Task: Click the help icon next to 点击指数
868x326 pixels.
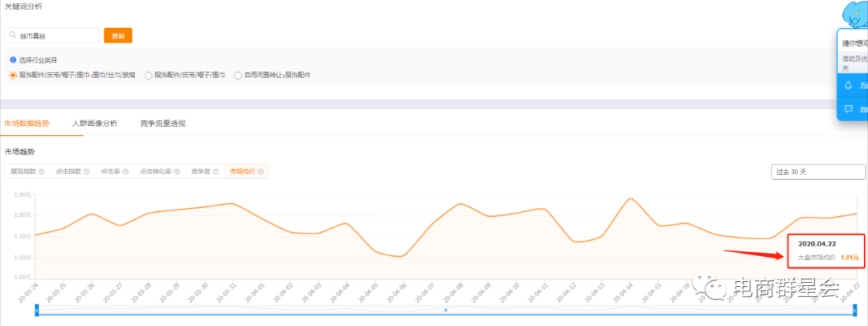Action: [86, 172]
